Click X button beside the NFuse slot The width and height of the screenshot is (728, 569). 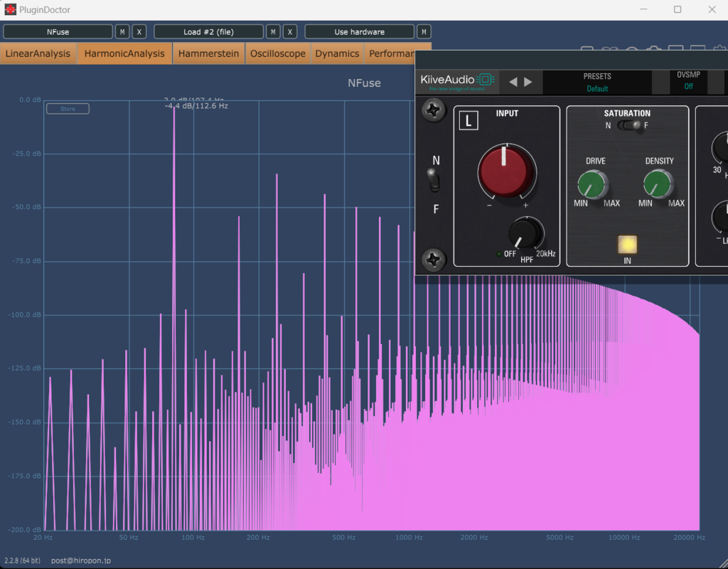139,31
